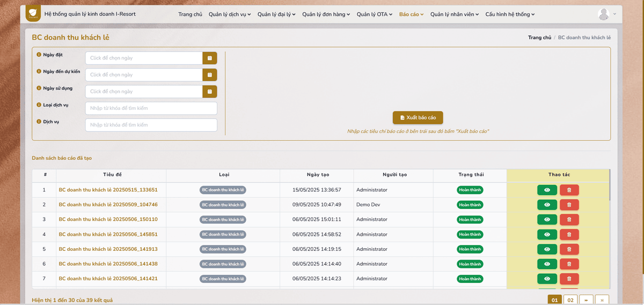Delete report 20250506_145851 with trash button

click(x=569, y=234)
